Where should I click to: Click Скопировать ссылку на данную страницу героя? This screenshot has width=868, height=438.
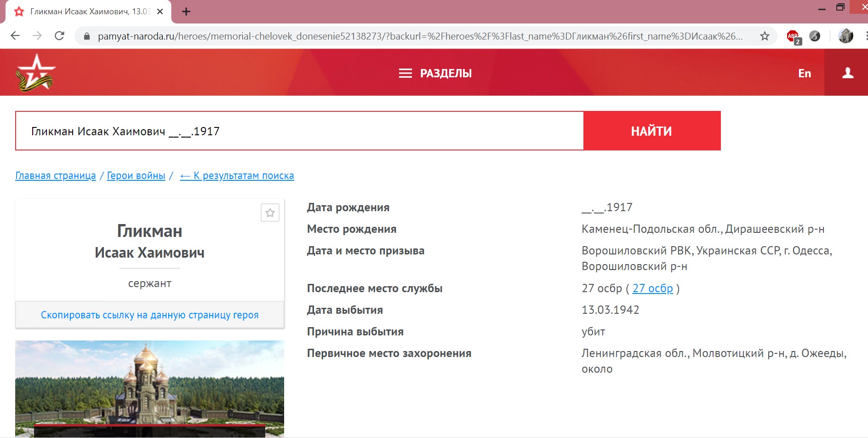pos(149,315)
